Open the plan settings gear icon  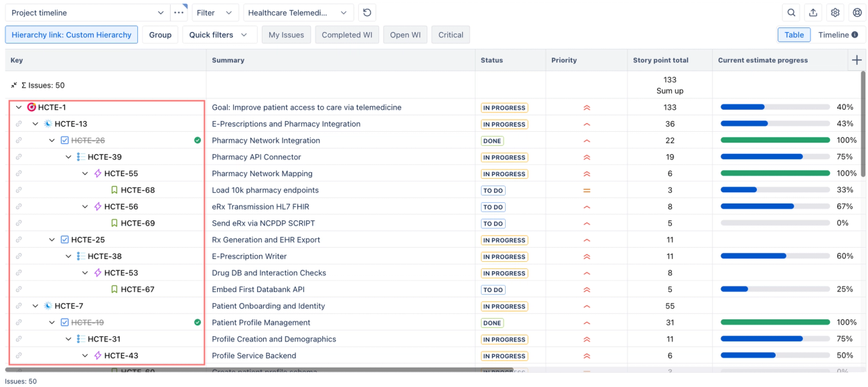point(835,12)
